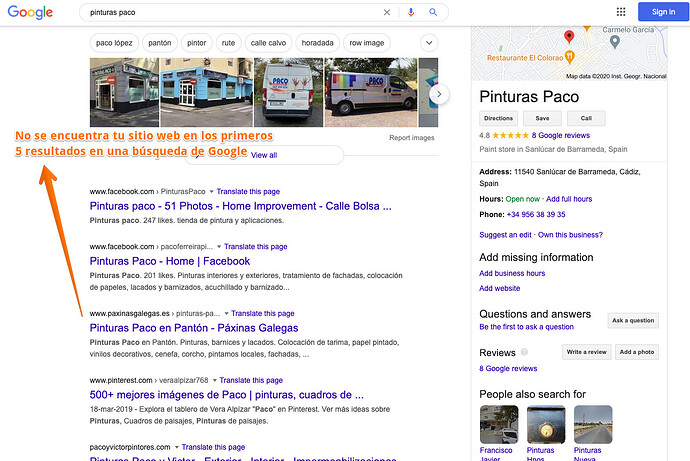The width and height of the screenshot is (690, 461).
Task: Click 'Suggest an edit' link
Action: click(x=505, y=235)
